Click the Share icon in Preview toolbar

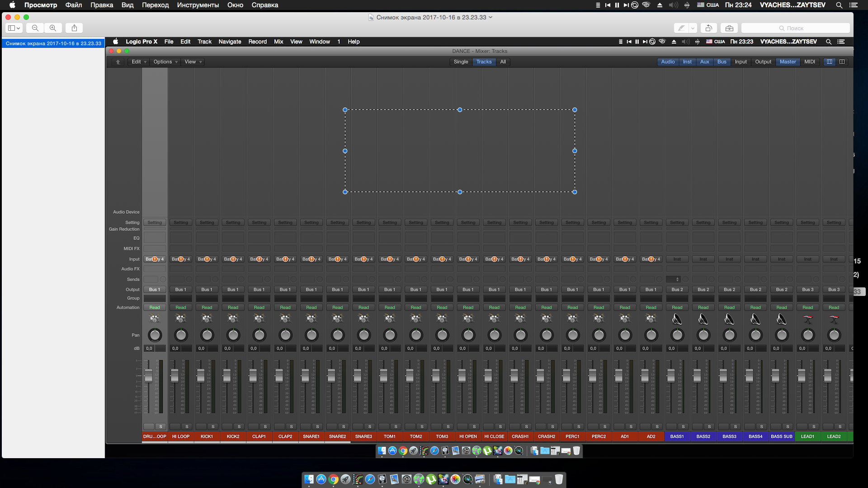point(74,28)
